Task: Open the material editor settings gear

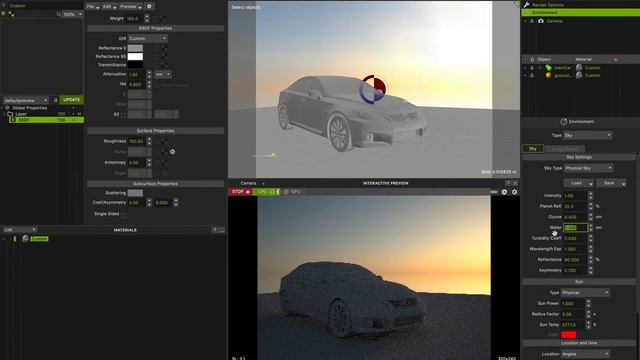Action: pyautogui.click(x=149, y=6)
